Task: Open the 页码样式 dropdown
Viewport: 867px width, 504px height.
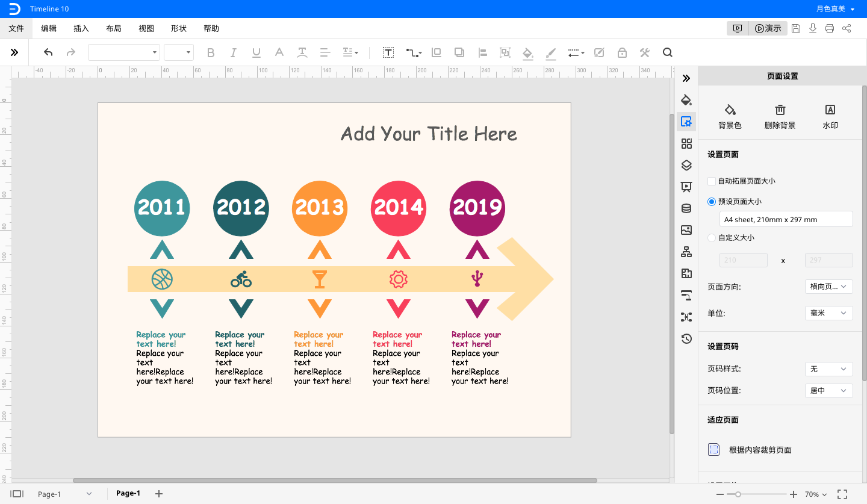Action: point(828,369)
